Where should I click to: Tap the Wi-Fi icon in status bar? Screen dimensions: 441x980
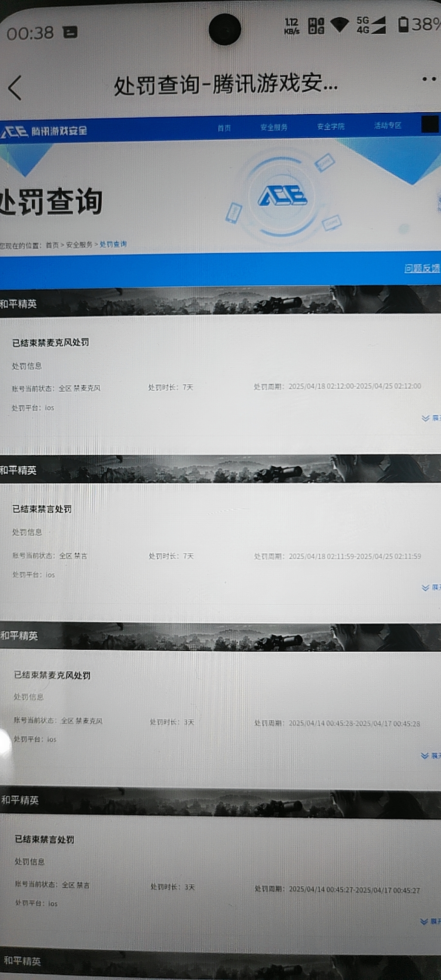point(339,25)
